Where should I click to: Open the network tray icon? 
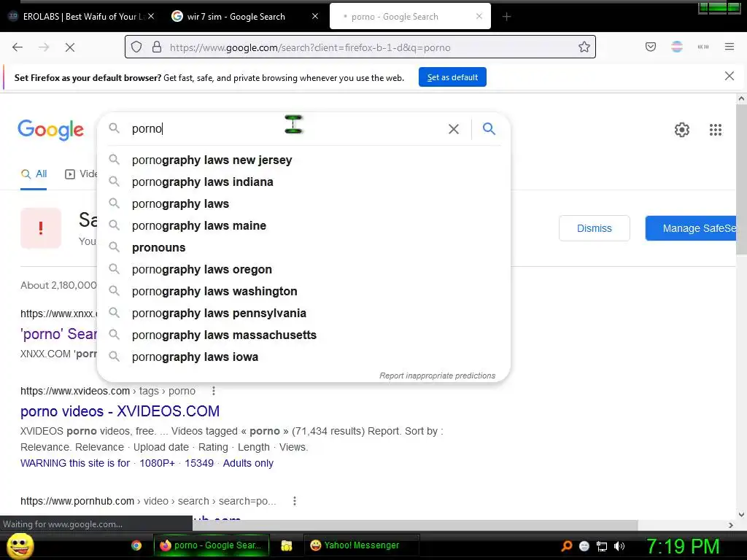[x=602, y=546]
